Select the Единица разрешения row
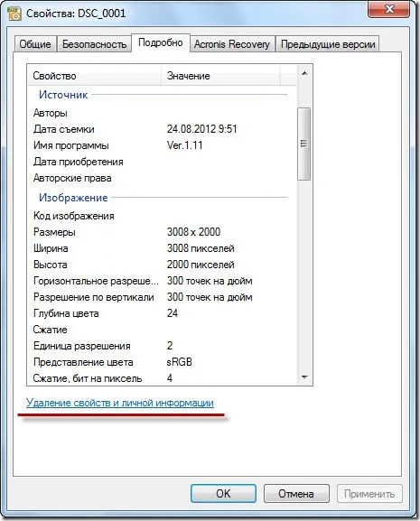This screenshot has height=521, width=420. click(163, 346)
